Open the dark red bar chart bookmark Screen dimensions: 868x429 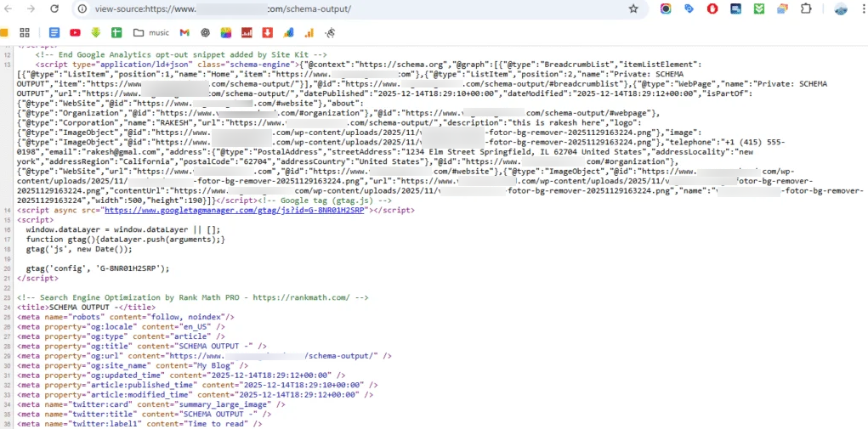coord(247,32)
